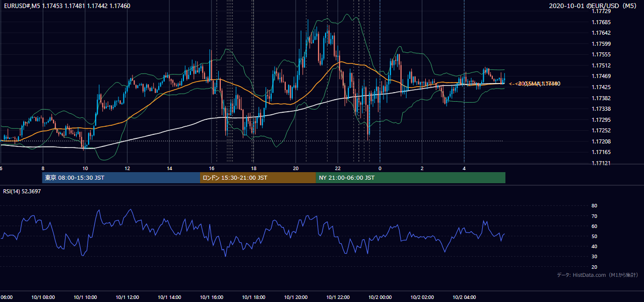This screenshot has width=644, height=302.
Task: Click the 1.17382 price axis label
Action: (602, 98)
